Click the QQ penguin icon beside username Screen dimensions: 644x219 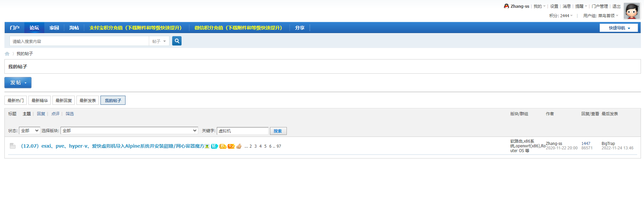coord(506,6)
